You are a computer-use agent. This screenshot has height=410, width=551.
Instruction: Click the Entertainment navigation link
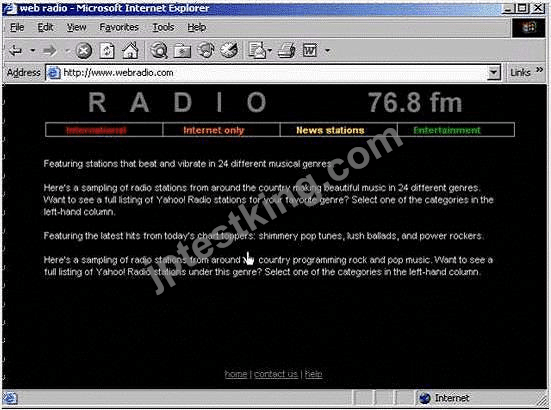pyautogui.click(x=447, y=130)
